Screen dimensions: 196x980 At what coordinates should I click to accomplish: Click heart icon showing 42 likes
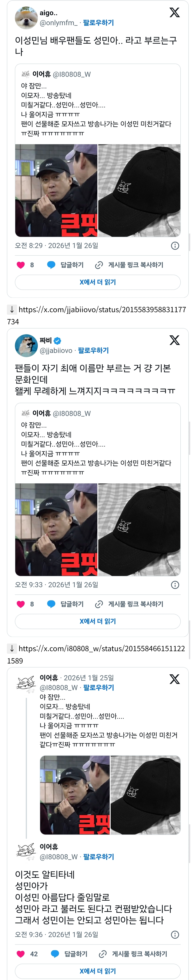[21, 954]
